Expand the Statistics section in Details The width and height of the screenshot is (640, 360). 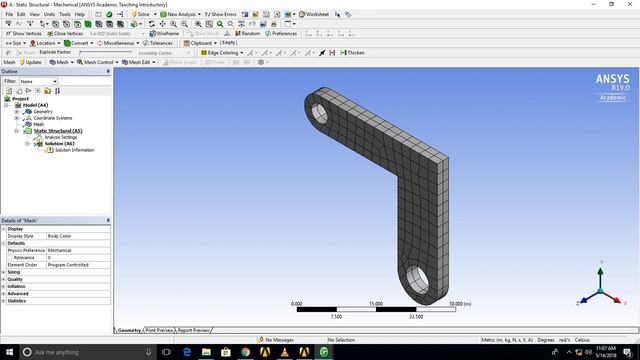(x=4, y=301)
